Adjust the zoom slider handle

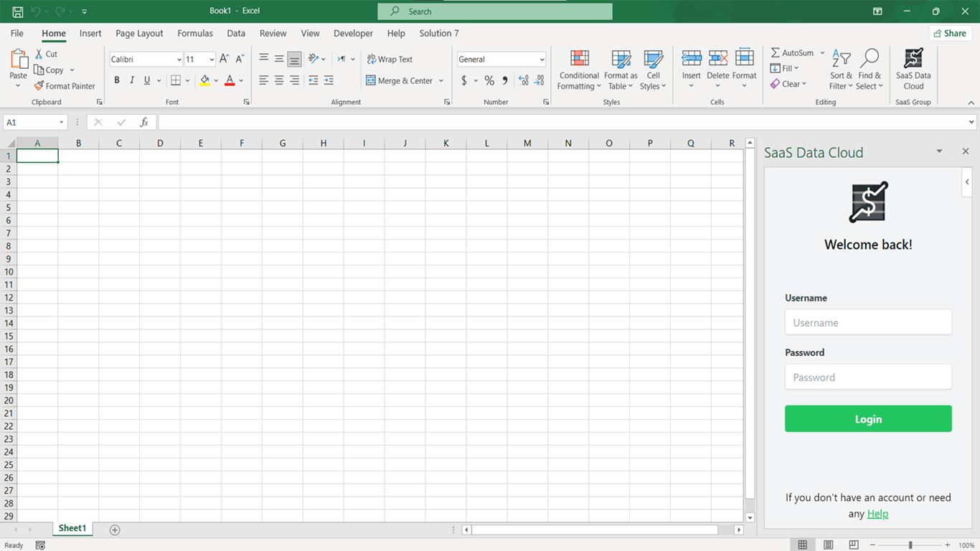pos(910,545)
